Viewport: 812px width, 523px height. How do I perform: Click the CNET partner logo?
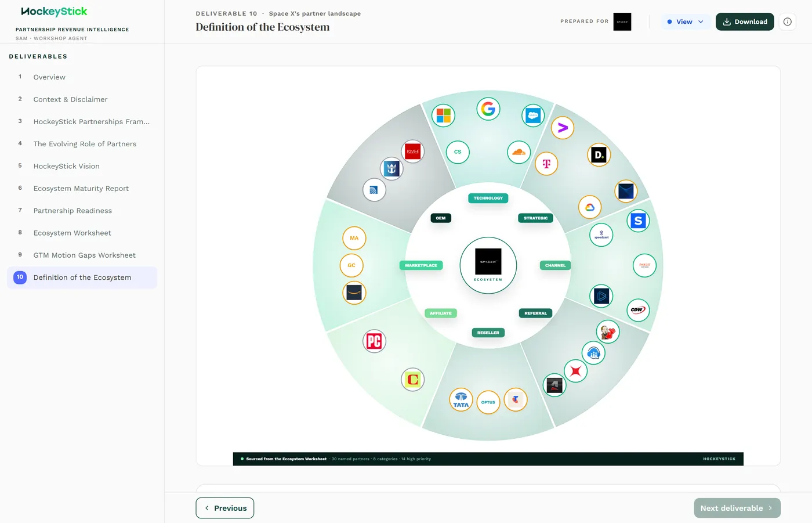coord(413,380)
